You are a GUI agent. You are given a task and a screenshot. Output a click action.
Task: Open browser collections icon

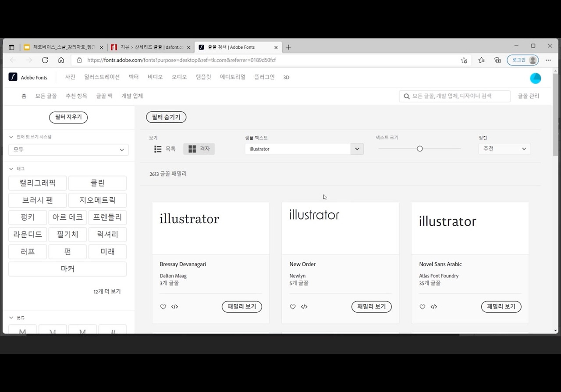[497, 60]
